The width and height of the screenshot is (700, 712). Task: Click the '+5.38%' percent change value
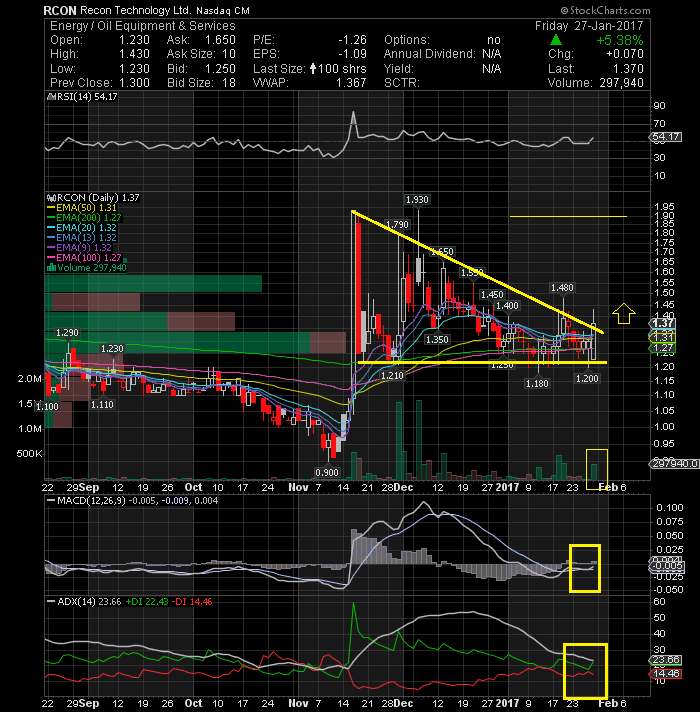tap(620, 40)
